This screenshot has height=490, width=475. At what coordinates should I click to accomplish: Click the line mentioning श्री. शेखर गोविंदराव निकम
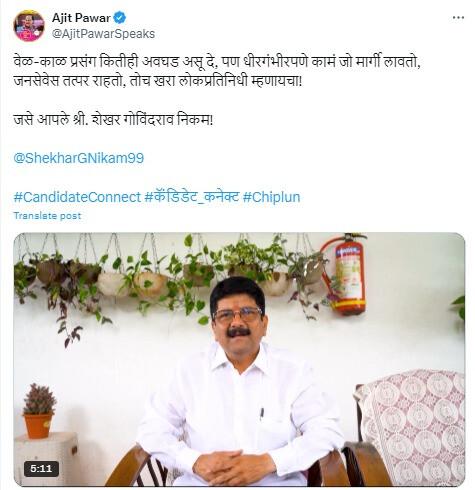pos(113,119)
